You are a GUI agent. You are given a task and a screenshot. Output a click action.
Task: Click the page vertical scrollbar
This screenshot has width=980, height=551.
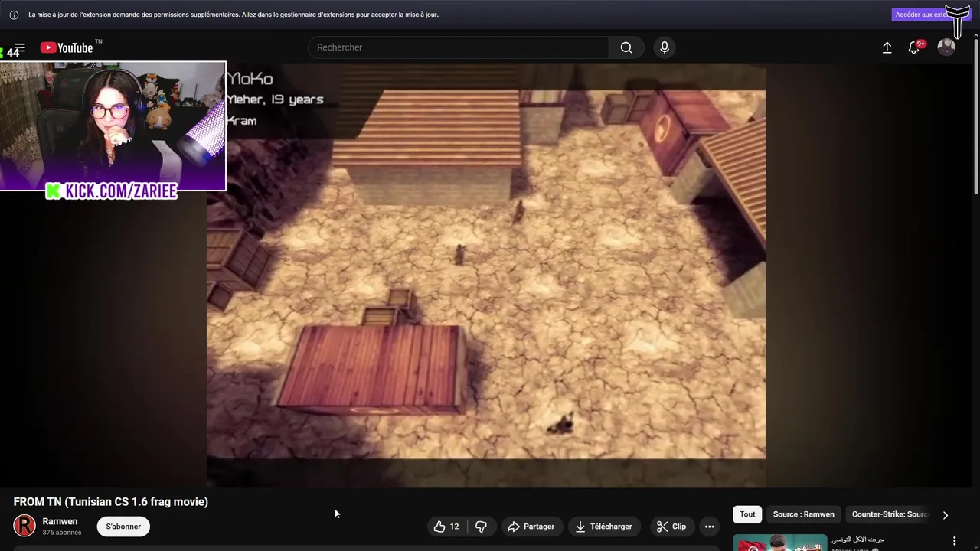pyautogui.click(x=975, y=115)
